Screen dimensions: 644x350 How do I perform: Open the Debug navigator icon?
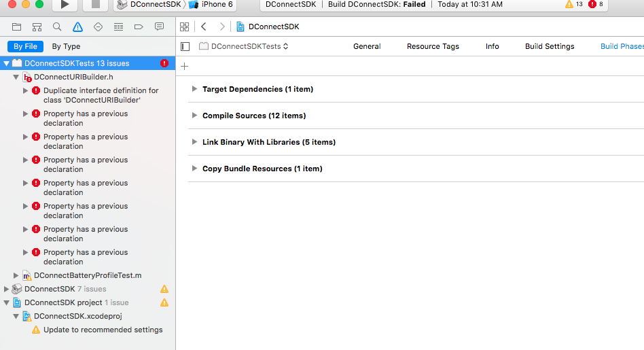pyautogui.click(x=118, y=27)
